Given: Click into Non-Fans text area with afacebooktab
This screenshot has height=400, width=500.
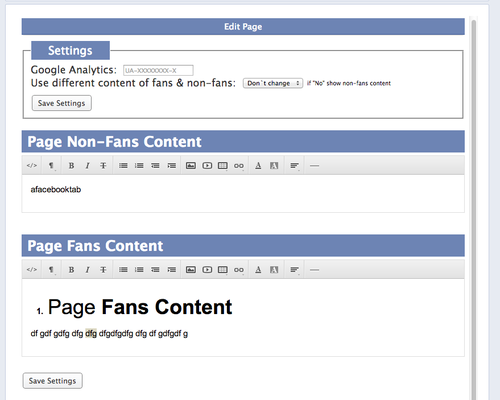Looking at the screenshot, I should click(243, 194).
